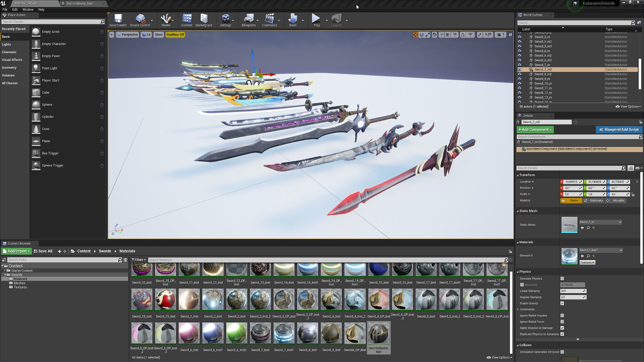644x362 pixels.
Task: Click Add Component button
Action: 534,129
